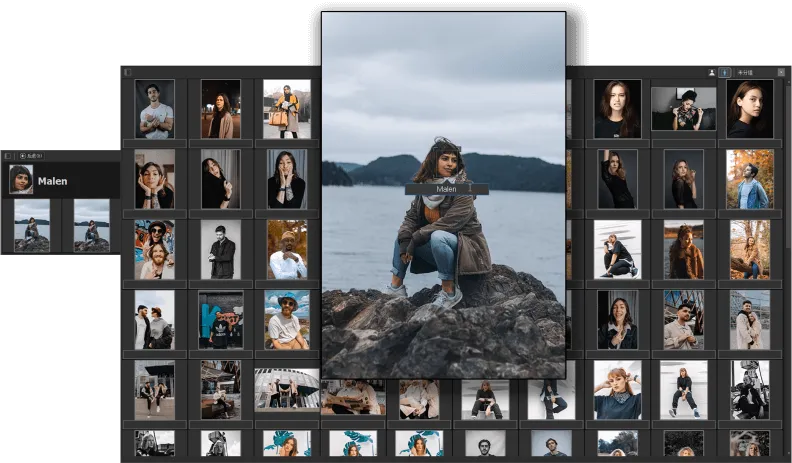Select couple hugging in light coats

[x=750, y=320]
